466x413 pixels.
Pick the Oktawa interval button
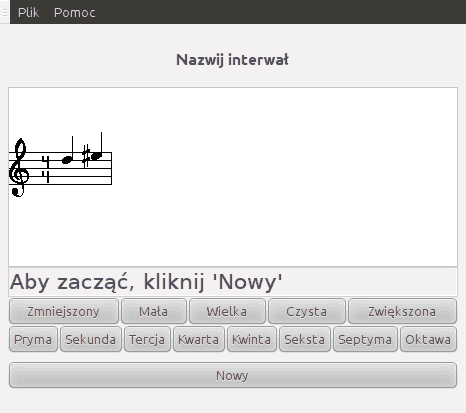(428, 339)
